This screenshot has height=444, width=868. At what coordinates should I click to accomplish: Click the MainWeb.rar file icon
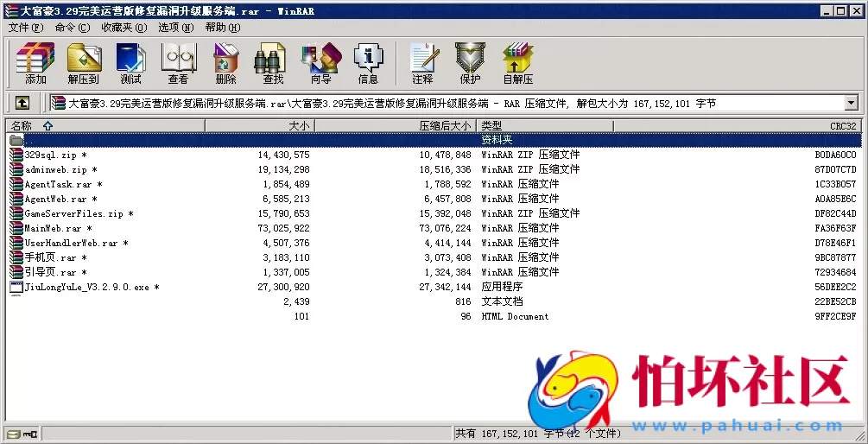pyautogui.click(x=16, y=228)
